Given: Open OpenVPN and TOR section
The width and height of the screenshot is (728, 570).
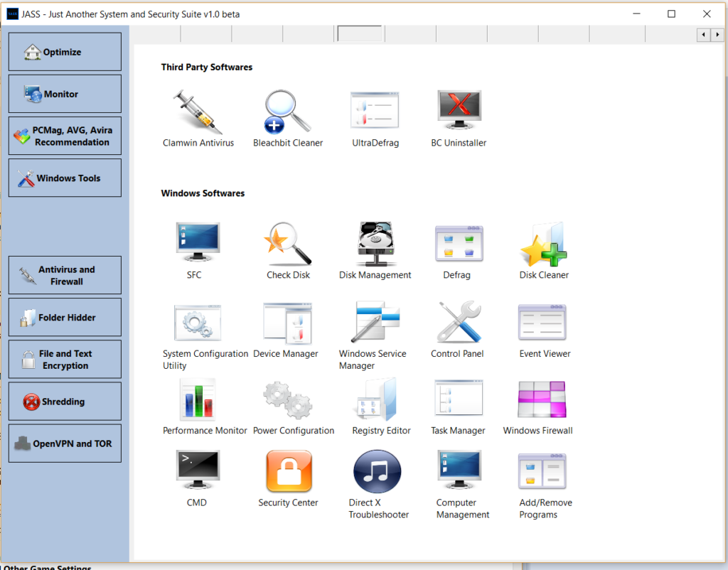Looking at the screenshot, I should pyautogui.click(x=65, y=443).
